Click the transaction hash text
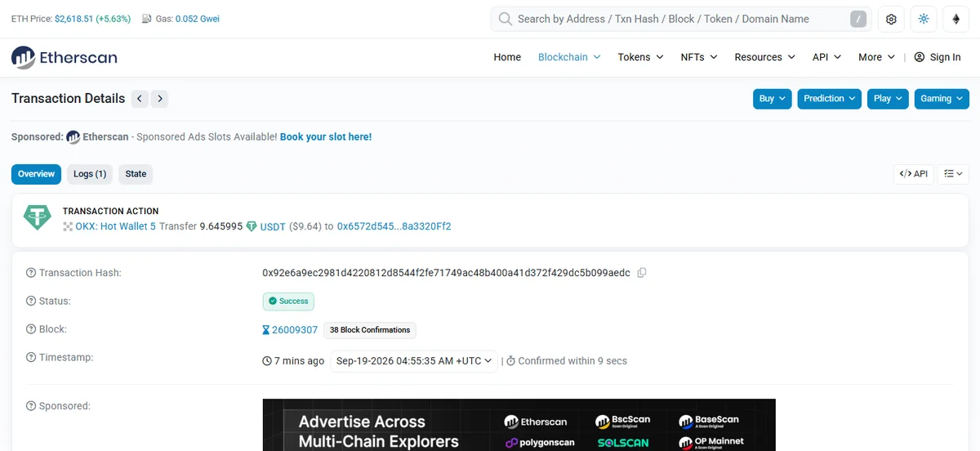The image size is (980, 451). 446,273
